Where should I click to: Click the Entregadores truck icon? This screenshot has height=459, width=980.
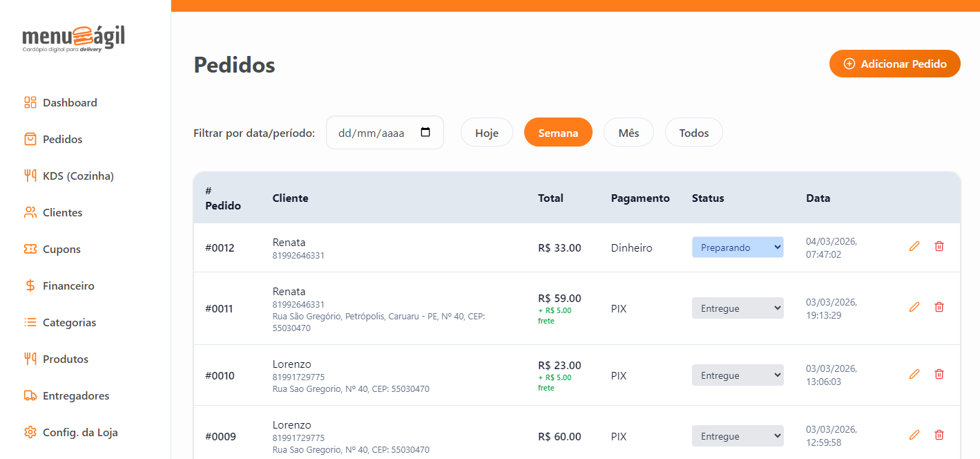point(30,395)
